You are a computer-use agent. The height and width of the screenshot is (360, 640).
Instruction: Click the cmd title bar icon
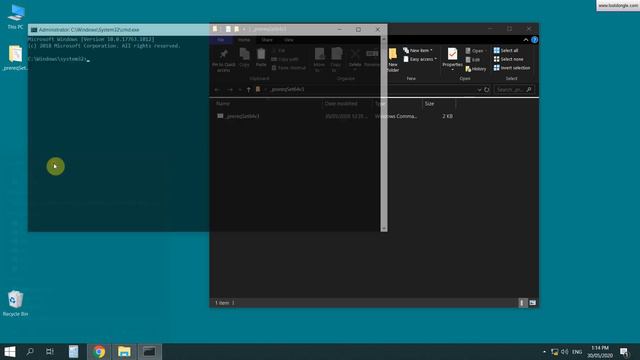[x=34, y=30]
